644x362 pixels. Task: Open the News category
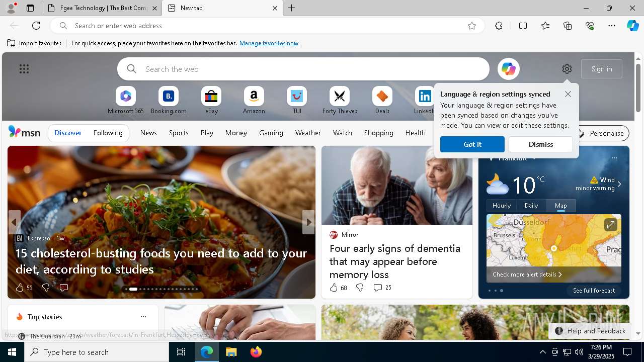pos(148,133)
